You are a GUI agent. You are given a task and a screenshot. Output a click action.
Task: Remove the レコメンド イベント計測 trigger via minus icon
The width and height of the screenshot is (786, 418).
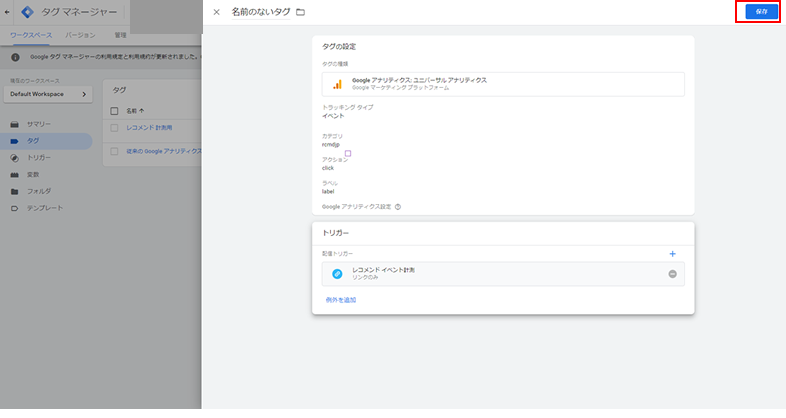(672, 274)
